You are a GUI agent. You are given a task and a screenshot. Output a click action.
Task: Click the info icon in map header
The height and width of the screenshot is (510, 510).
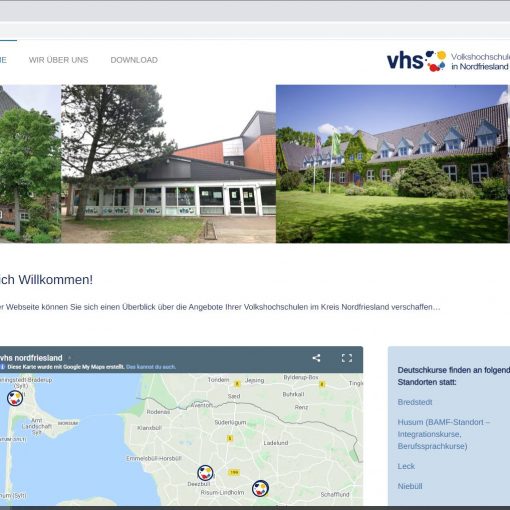click(x=3, y=367)
